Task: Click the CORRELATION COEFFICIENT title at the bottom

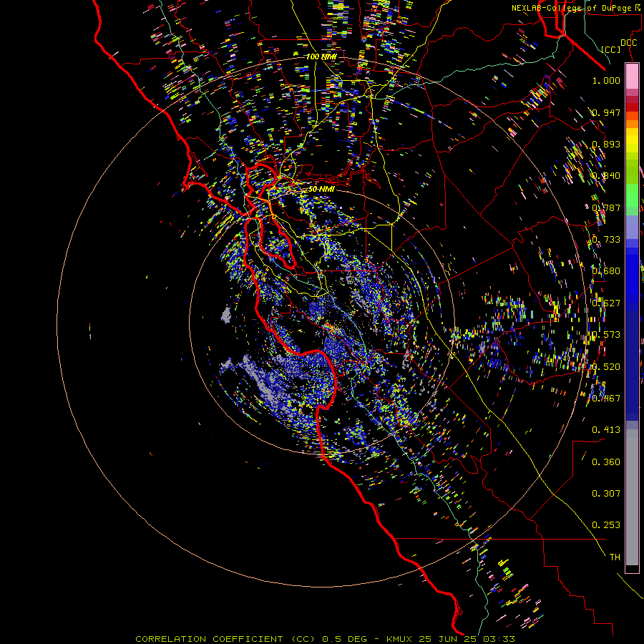Action: coord(209,639)
